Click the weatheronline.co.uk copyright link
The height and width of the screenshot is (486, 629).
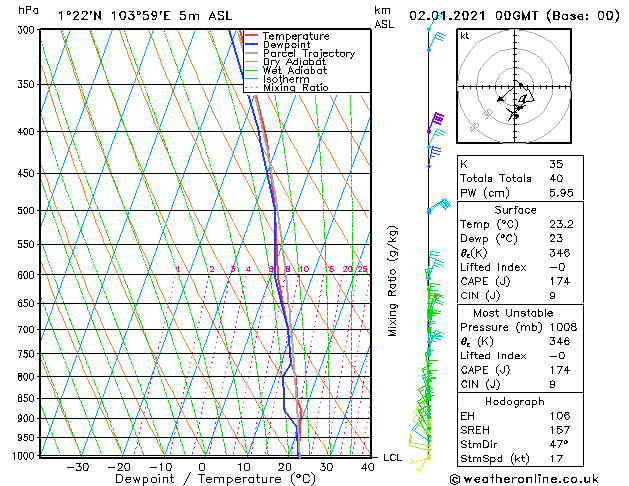(524, 479)
